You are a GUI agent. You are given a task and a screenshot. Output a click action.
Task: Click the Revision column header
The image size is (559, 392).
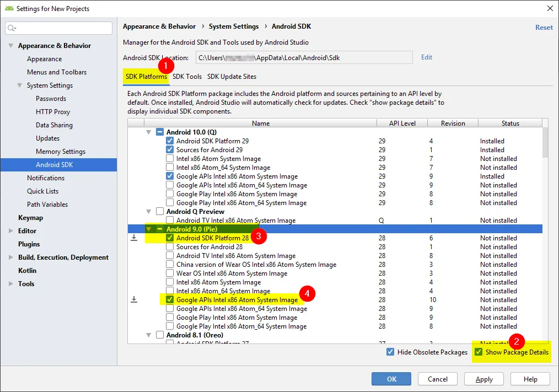(453, 123)
